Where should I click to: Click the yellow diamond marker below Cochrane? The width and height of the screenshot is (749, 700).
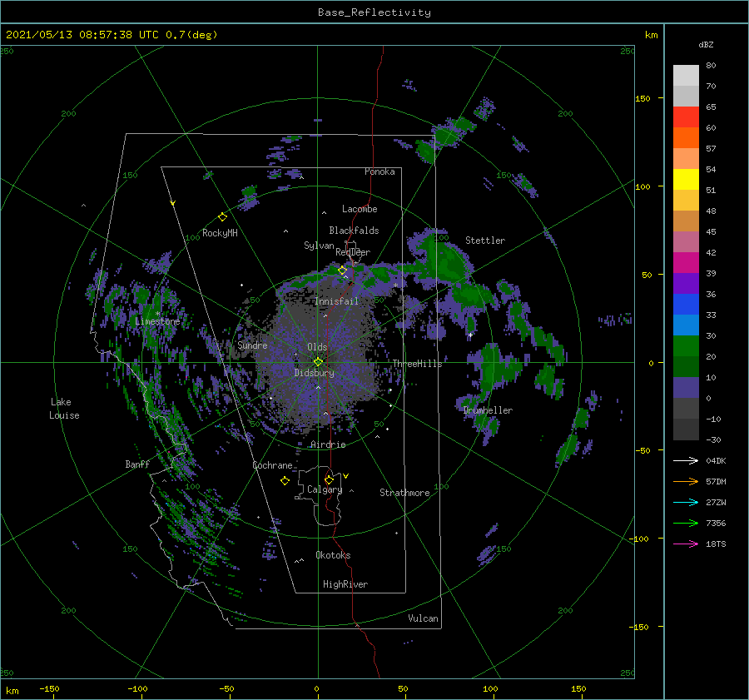285,481
